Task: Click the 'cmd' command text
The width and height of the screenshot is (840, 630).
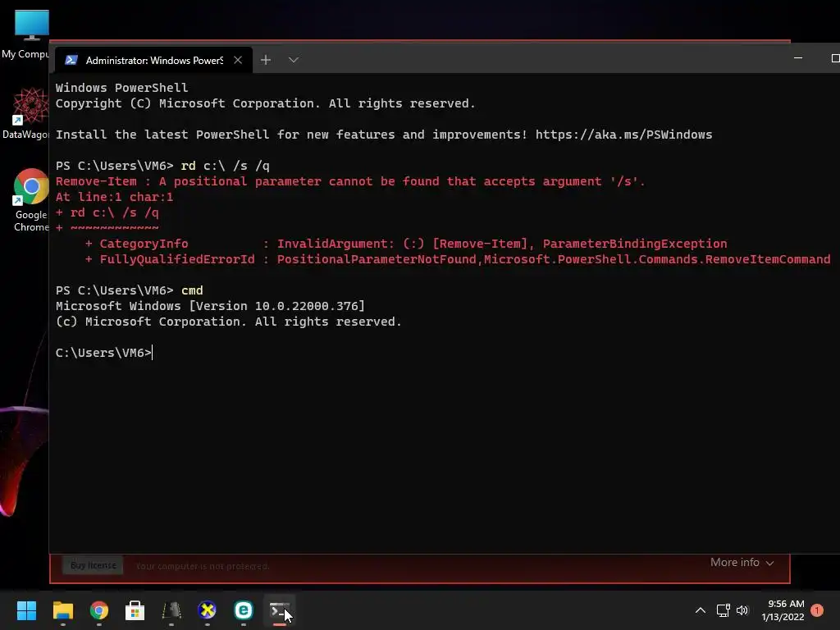Action: 192,290
